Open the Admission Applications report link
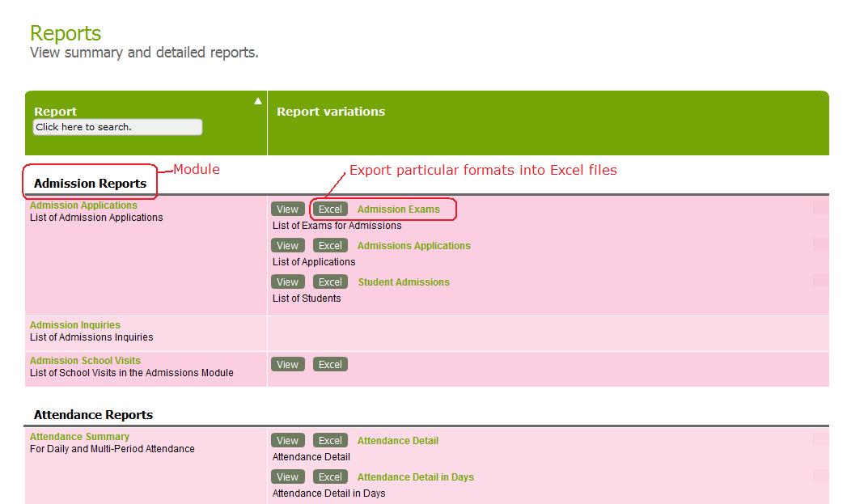This screenshot has width=864, height=504. tap(83, 205)
